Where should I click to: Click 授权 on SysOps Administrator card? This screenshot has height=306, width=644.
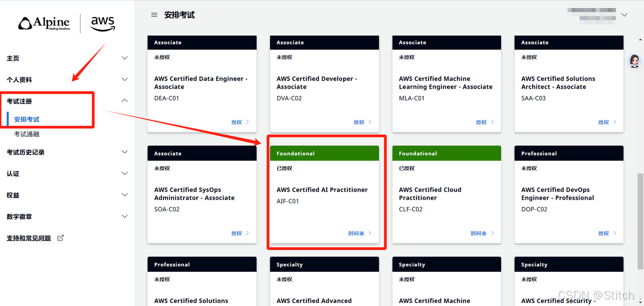236,233
